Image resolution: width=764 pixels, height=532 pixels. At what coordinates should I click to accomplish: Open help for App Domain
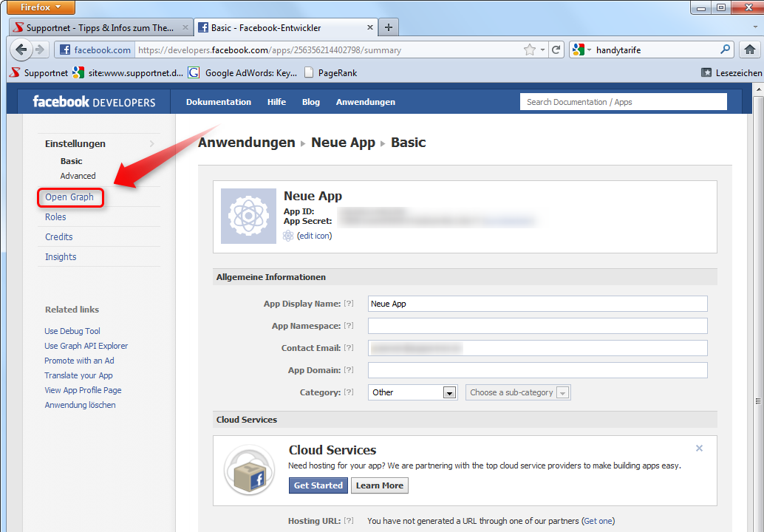tap(348, 369)
